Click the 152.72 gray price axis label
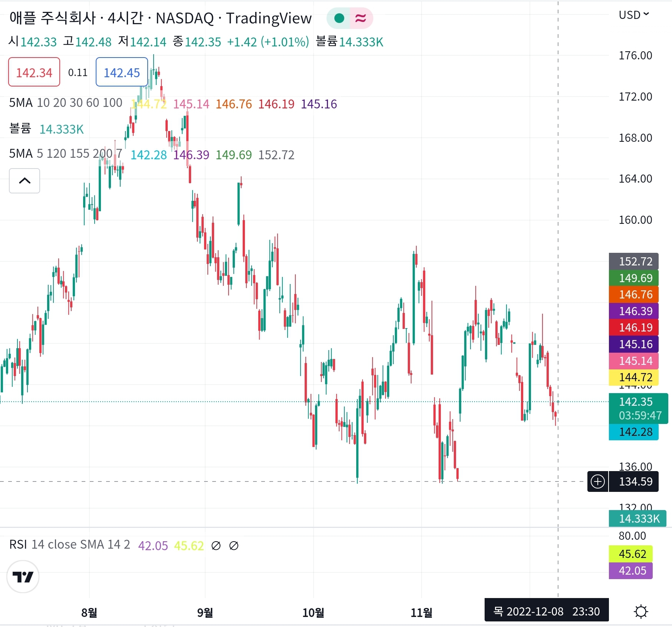672x627 pixels. [634, 261]
